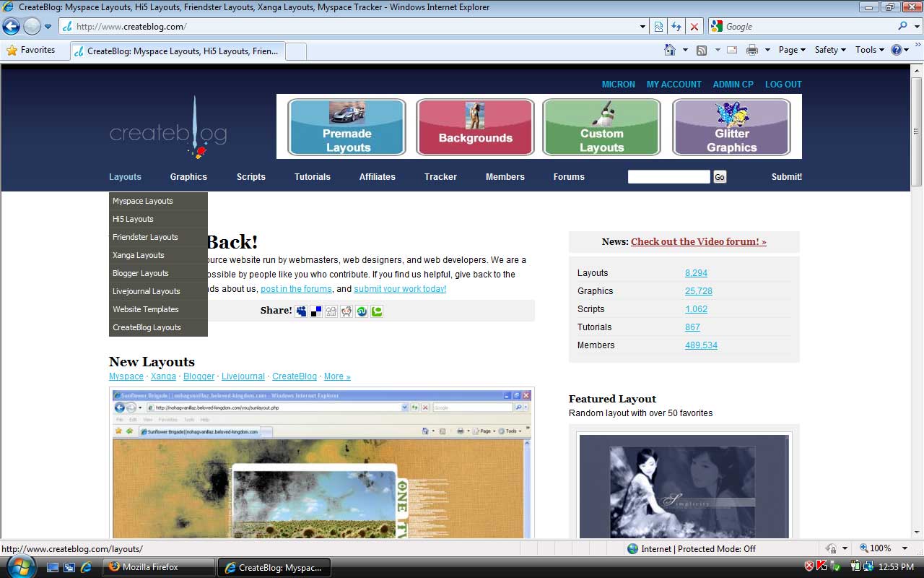Viewport: 924px width, 578px height.
Task: Share to StumbleUpon using the round icon
Action: [362, 311]
